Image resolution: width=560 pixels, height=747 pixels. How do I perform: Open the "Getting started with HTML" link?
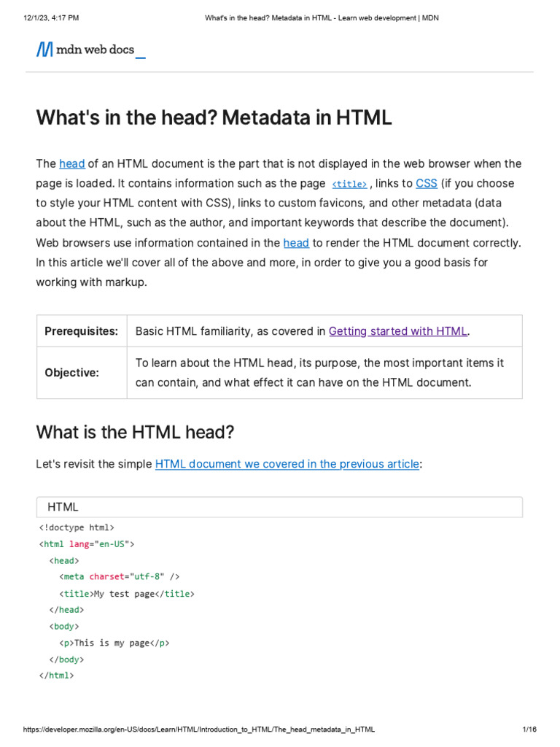pyautogui.click(x=398, y=331)
